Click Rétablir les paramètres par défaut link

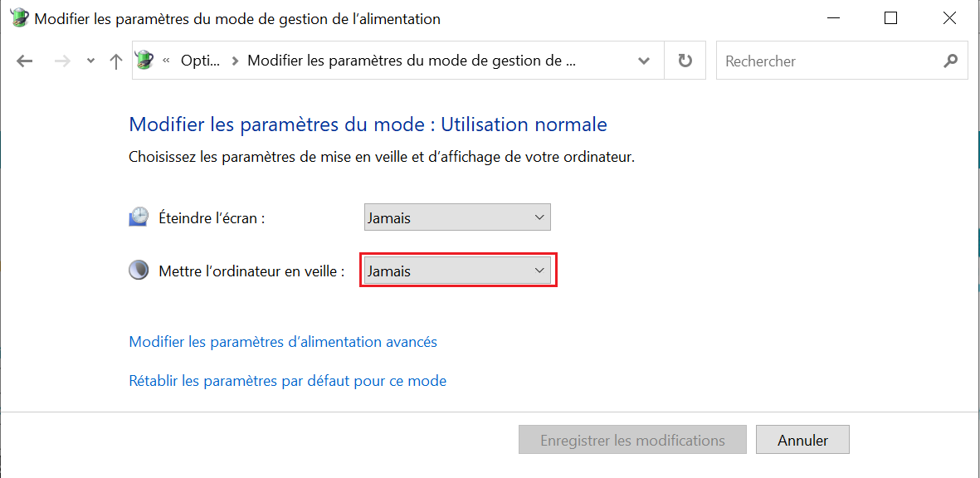(287, 381)
